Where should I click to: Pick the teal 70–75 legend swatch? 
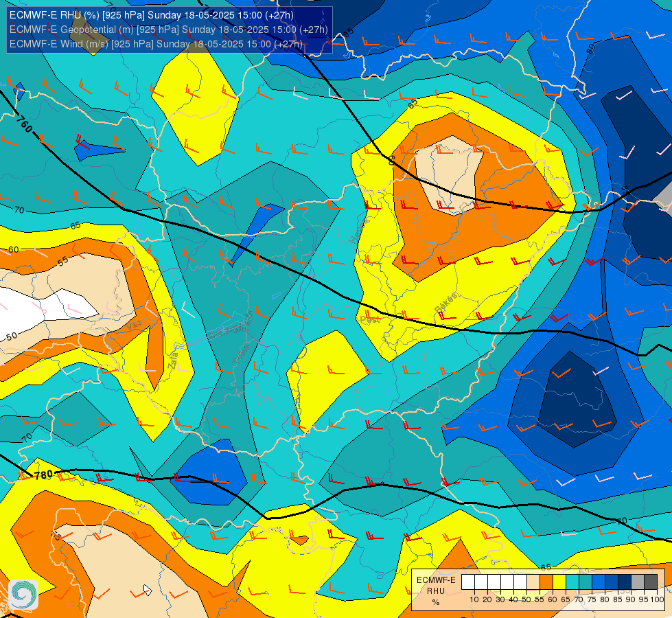point(586,582)
